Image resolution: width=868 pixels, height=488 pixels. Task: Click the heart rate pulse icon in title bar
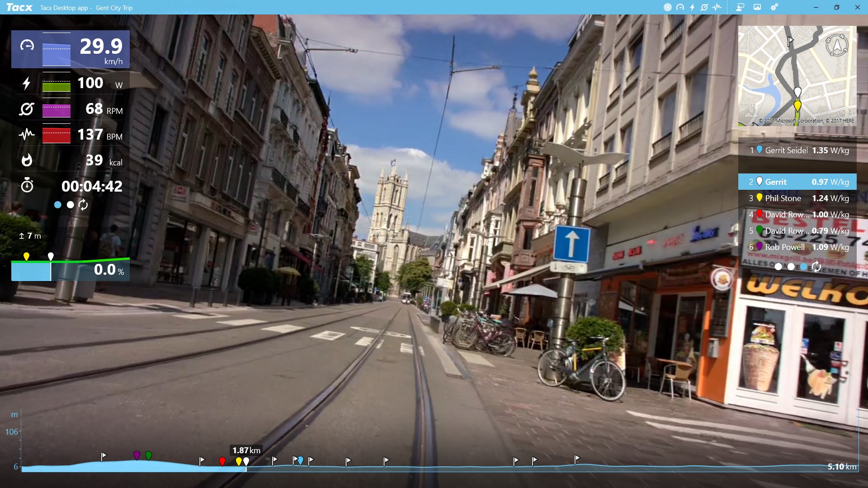717,7
